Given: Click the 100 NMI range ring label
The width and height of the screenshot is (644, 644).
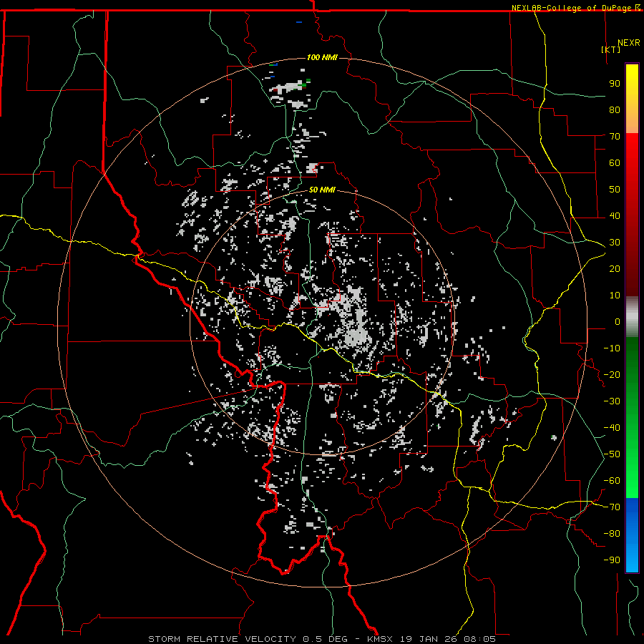Looking at the screenshot, I should pyautogui.click(x=322, y=57).
